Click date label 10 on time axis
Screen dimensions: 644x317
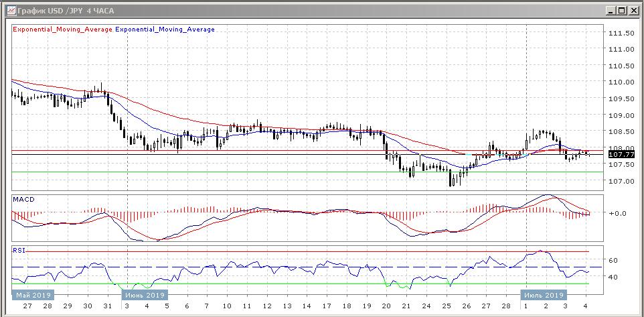227,306
